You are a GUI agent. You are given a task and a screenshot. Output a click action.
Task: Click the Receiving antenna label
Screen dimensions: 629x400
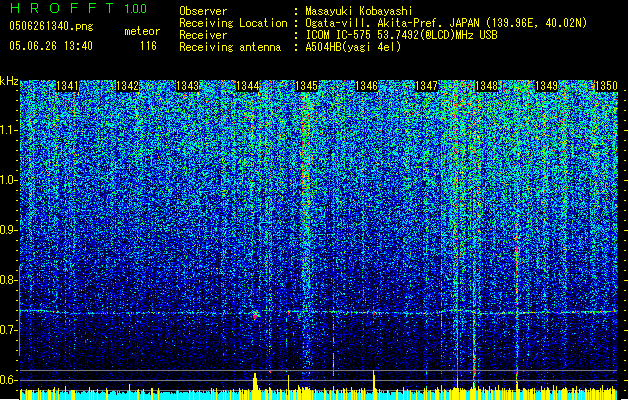click(230, 47)
